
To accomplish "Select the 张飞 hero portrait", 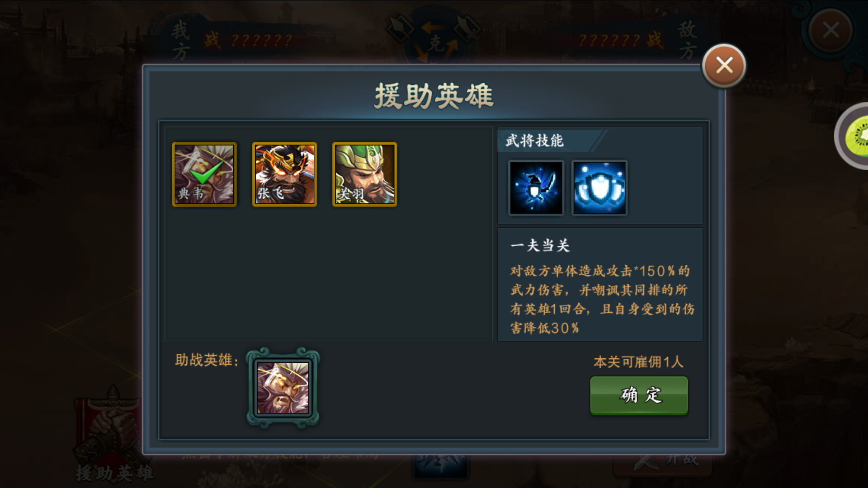I will point(284,174).
